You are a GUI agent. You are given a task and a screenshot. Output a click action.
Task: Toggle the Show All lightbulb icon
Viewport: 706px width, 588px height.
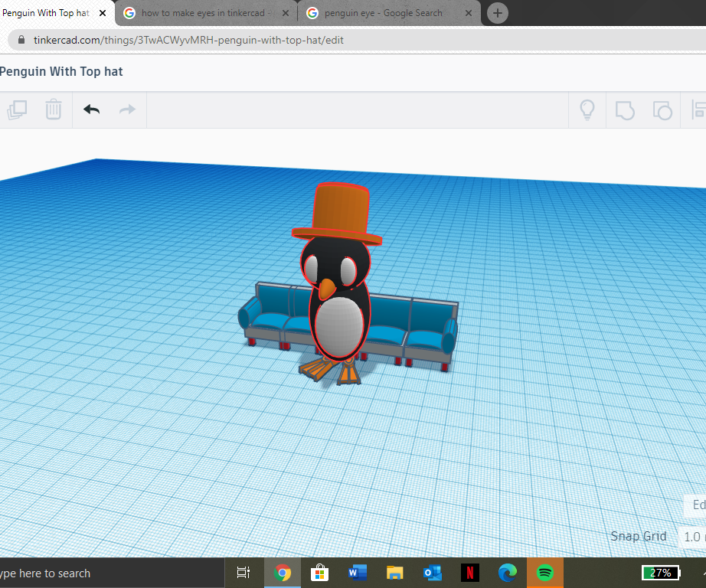point(587,109)
